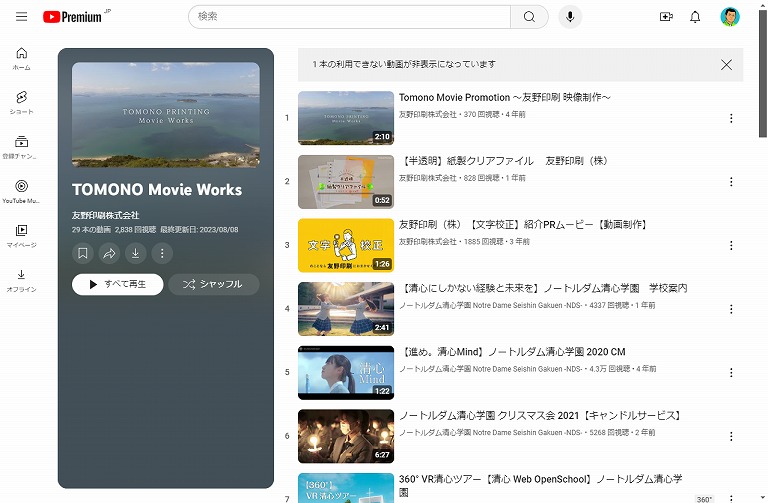
Task: Dismiss the hidden video notice
Action: click(x=727, y=65)
